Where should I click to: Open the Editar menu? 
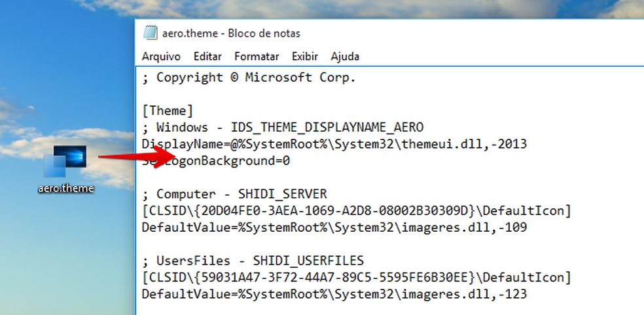click(x=207, y=56)
